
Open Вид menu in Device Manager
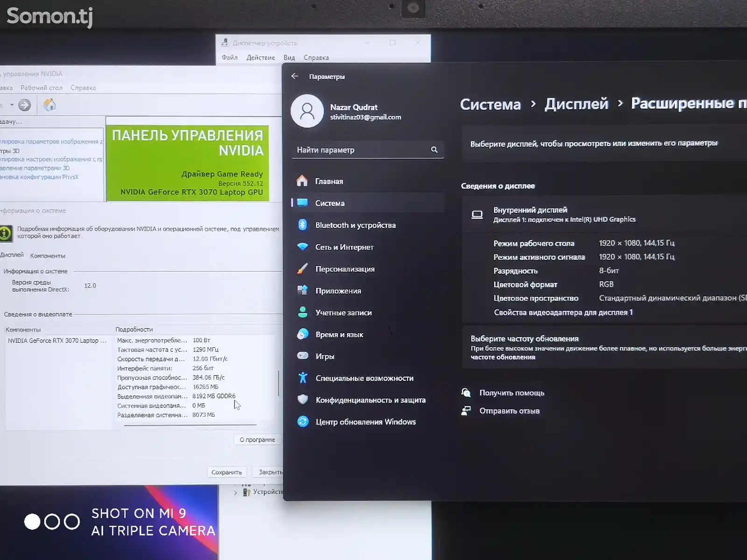coord(289,57)
